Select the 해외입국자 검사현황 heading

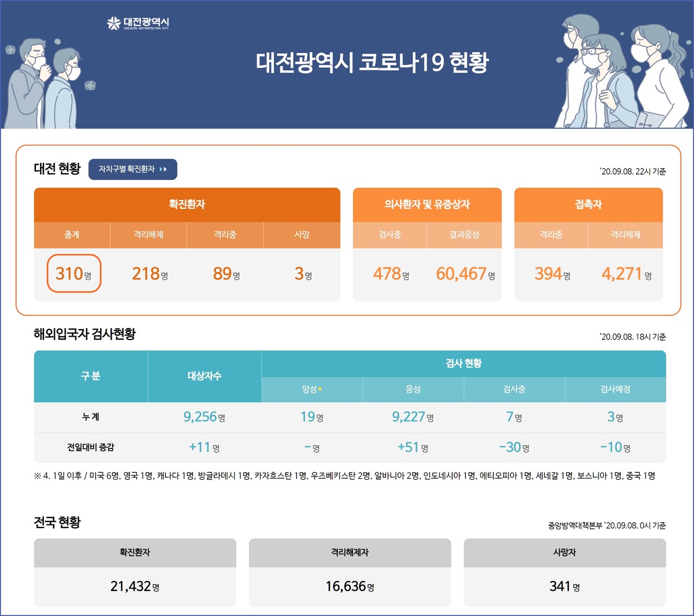(85, 334)
